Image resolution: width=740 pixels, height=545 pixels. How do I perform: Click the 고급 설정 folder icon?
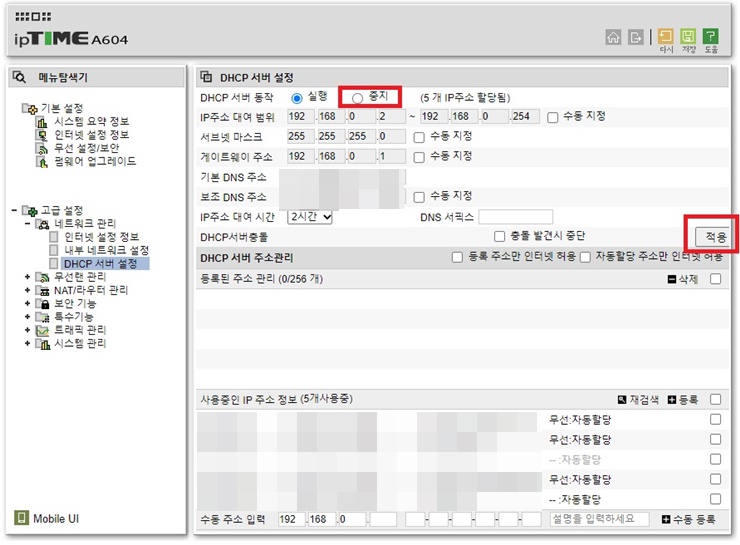pos(30,210)
